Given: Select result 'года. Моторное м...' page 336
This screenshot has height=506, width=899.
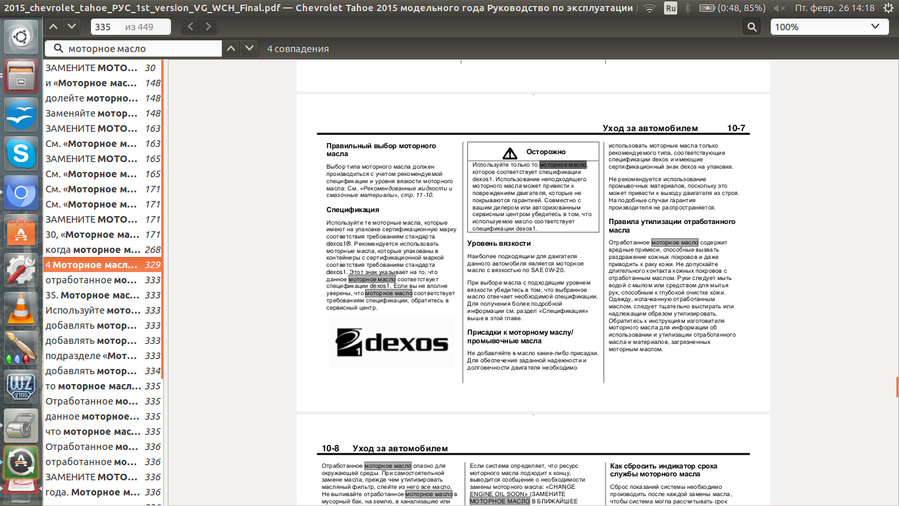Looking at the screenshot, I should 103,492.
